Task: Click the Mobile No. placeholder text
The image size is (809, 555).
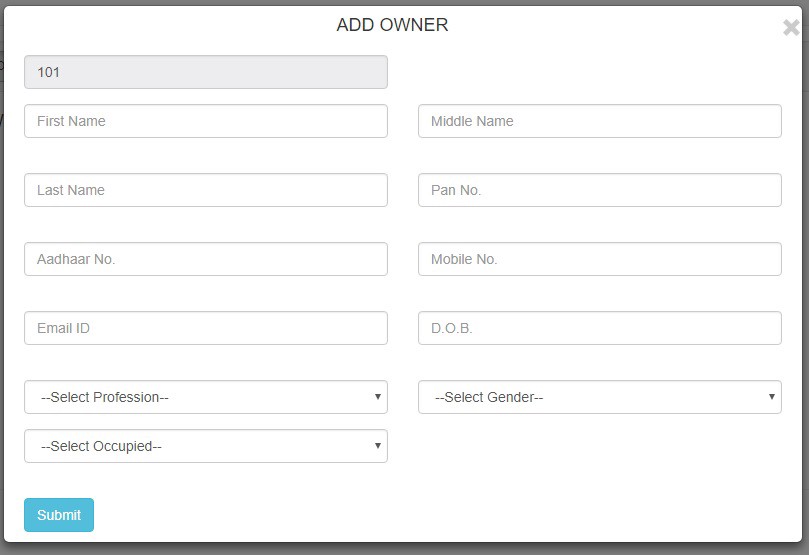Action: pyautogui.click(x=464, y=259)
